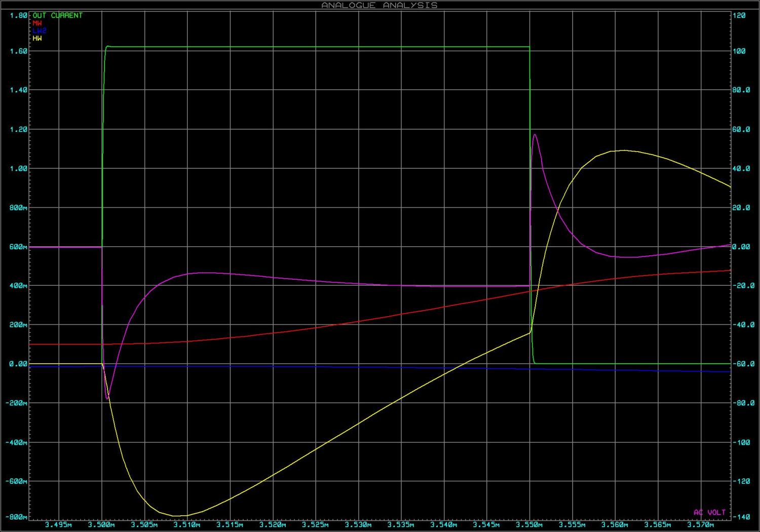Viewport: 760px width, 532px height.
Task: Click the 400m axis value
Action: (x=19, y=286)
